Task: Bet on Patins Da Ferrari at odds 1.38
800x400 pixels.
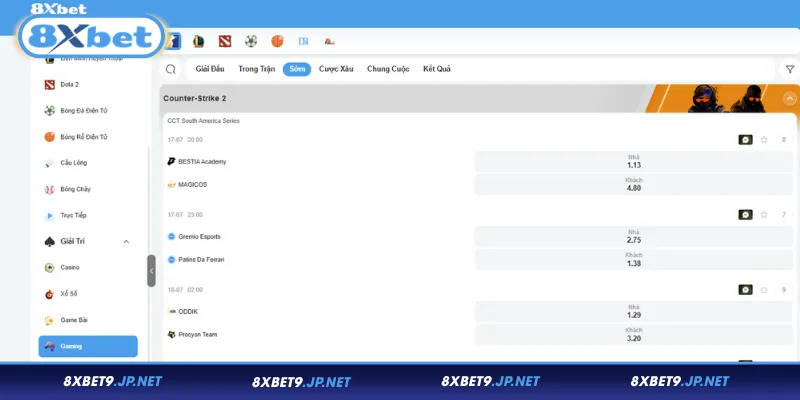Action: click(634, 260)
